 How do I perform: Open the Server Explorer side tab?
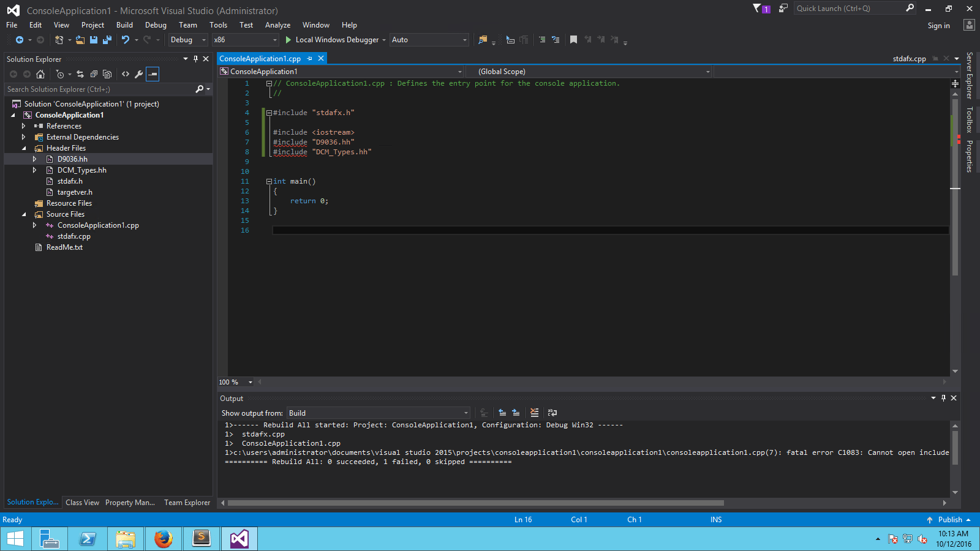pyautogui.click(x=969, y=75)
